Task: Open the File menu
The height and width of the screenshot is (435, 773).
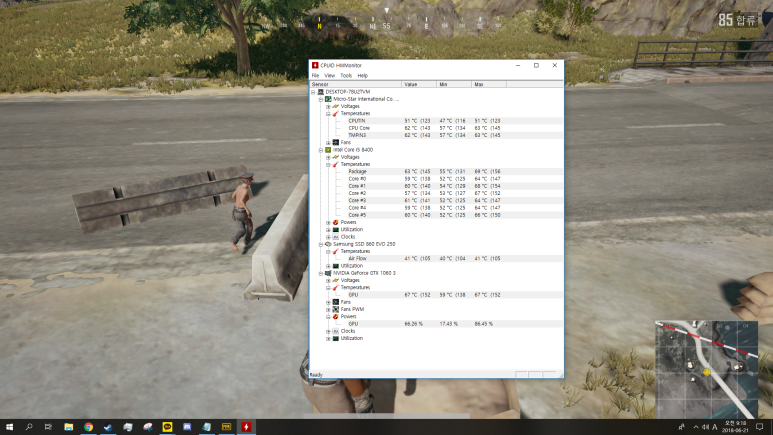Action: click(315, 75)
